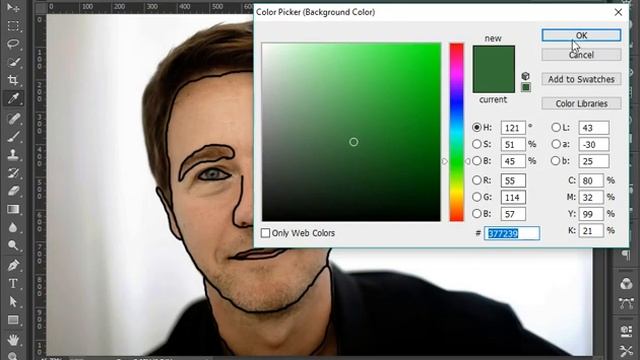The image size is (640, 360).
Task: Click the R value field showing 55
Action: pyautogui.click(x=513, y=181)
